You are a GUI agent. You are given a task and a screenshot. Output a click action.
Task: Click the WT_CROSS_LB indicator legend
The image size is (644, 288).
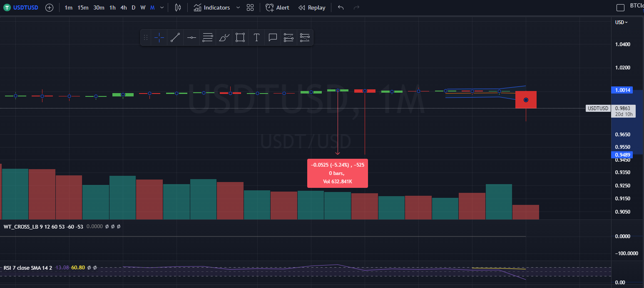(44, 226)
